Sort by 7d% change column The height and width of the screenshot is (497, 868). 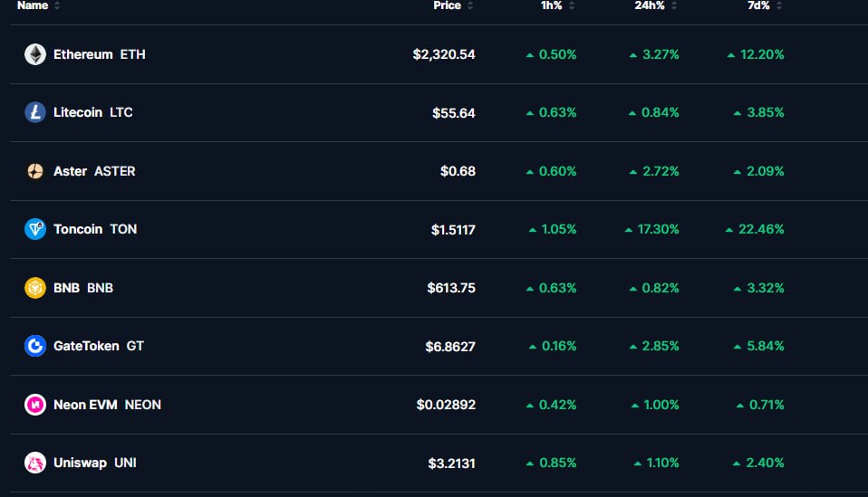click(x=759, y=5)
